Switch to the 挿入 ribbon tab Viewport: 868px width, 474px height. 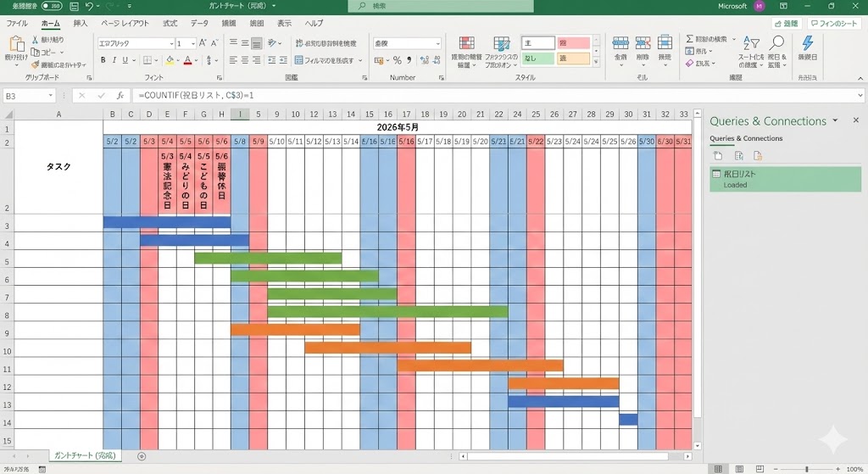coord(81,23)
